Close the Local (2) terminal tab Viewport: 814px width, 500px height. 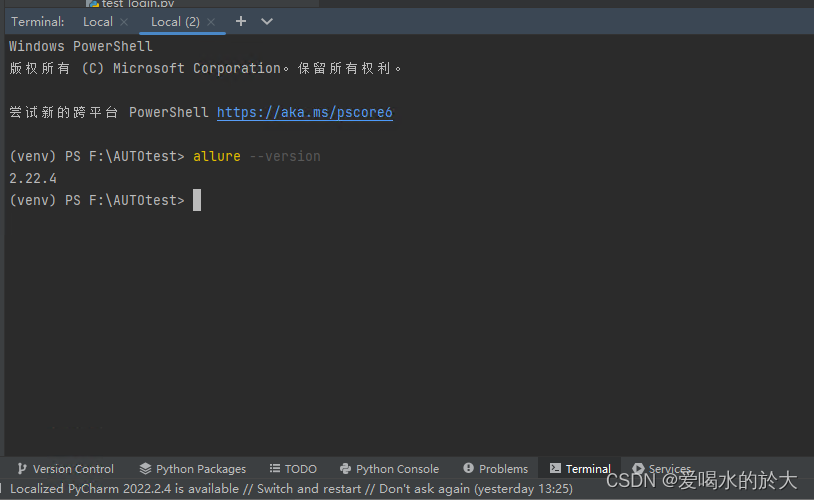pos(211,22)
